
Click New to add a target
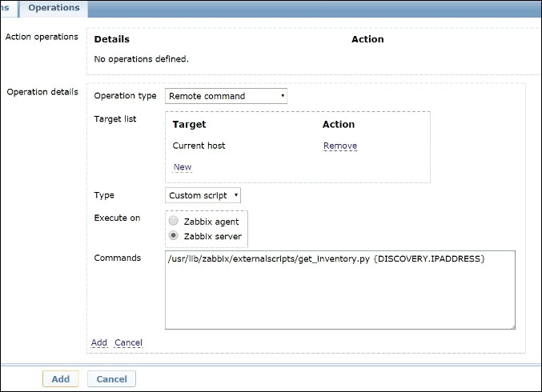(183, 167)
